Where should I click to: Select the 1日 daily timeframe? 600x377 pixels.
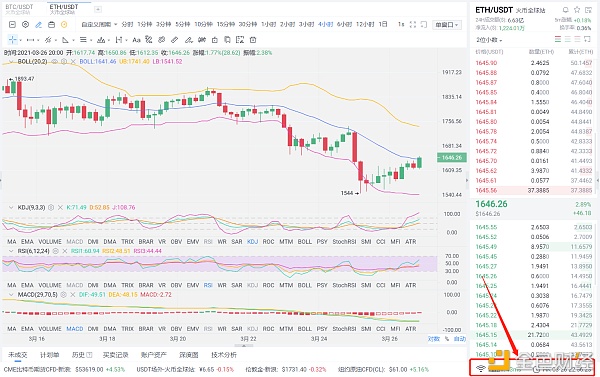click(x=383, y=24)
